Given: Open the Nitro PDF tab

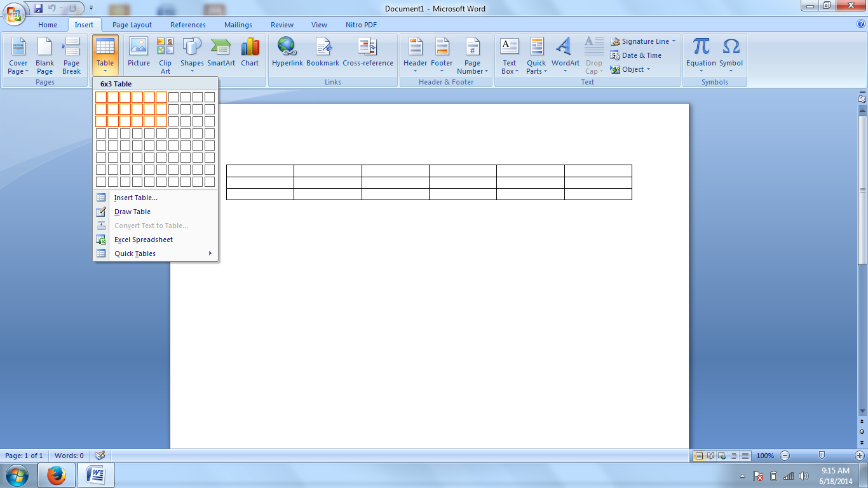Looking at the screenshot, I should (361, 25).
